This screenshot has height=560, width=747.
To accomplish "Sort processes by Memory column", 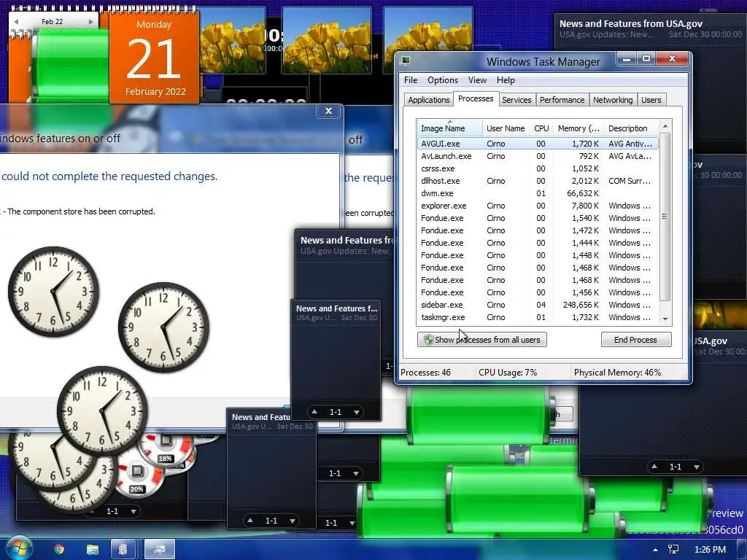I will coord(578,128).
